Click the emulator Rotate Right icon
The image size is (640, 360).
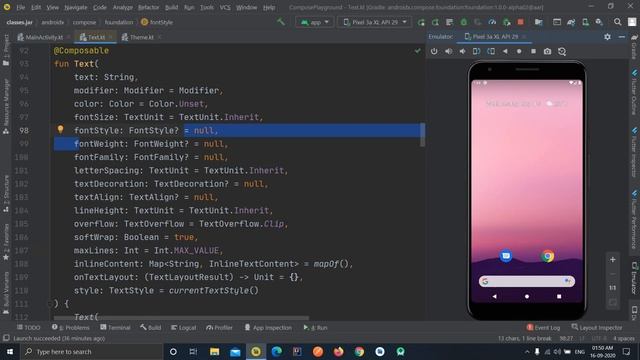[x=491, y=51]
